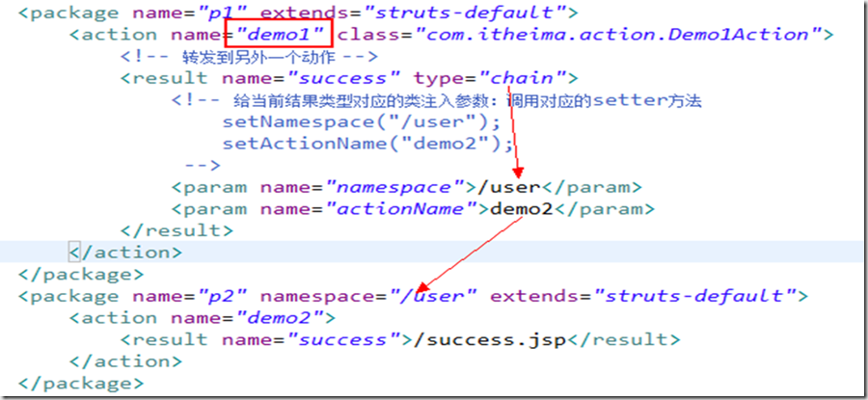
Task: Click the "demo2" action name attribute value
Action: [279, 318]
